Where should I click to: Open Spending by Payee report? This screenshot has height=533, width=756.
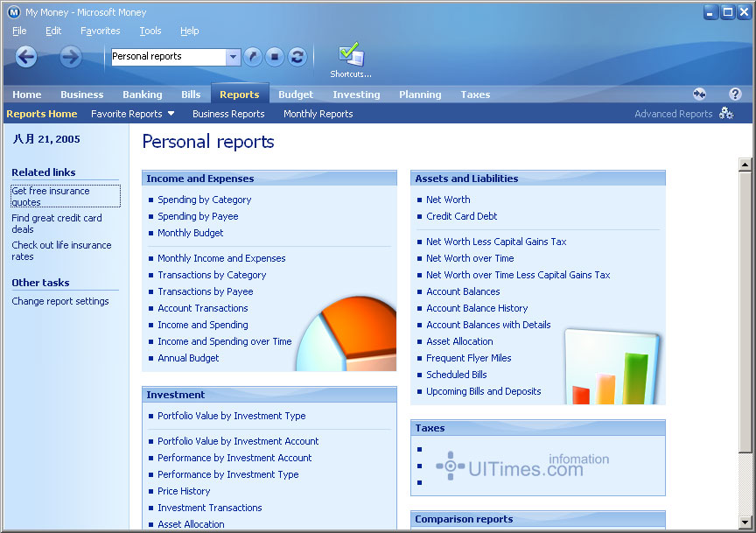click(x=198, y=216)
